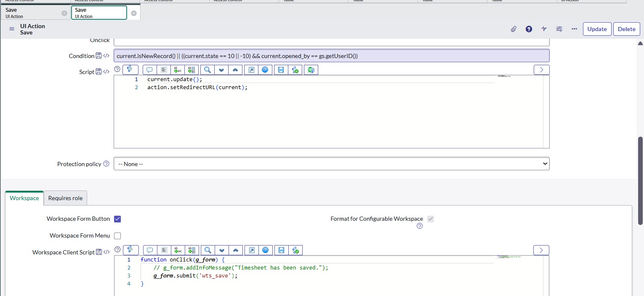
Task: Open the more options ellipsis menu
Action: tap(574, 29)
